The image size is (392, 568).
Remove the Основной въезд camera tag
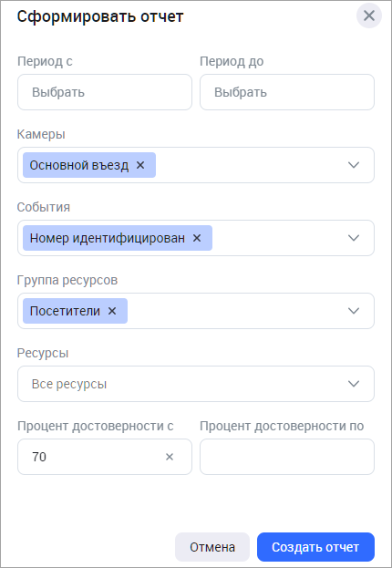140,165
